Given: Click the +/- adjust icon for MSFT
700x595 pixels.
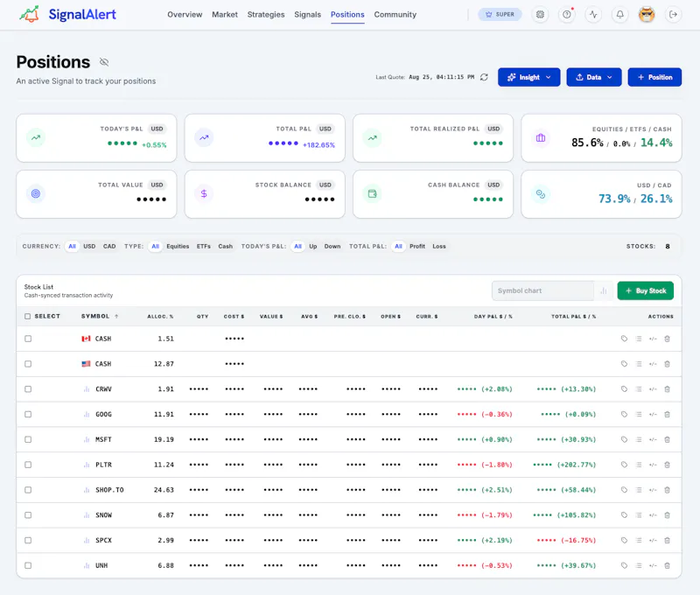Looking at the screenshot, I should coord(653,439).
